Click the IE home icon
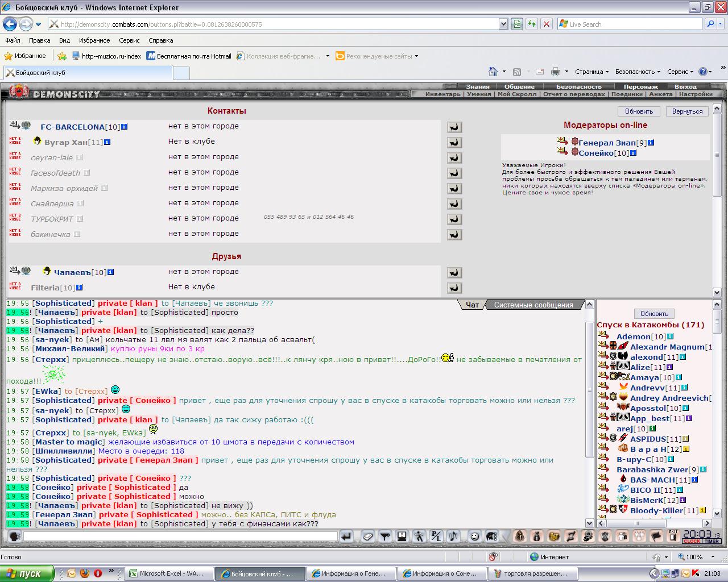Image resolution: width=728 pixels, height=582 pixels. click(x=493, y=72)
